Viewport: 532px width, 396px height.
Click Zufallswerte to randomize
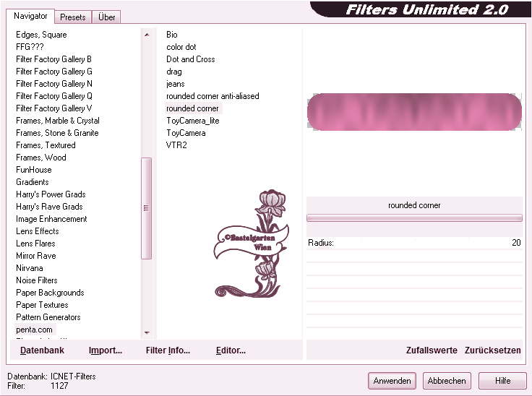[432, 350]
